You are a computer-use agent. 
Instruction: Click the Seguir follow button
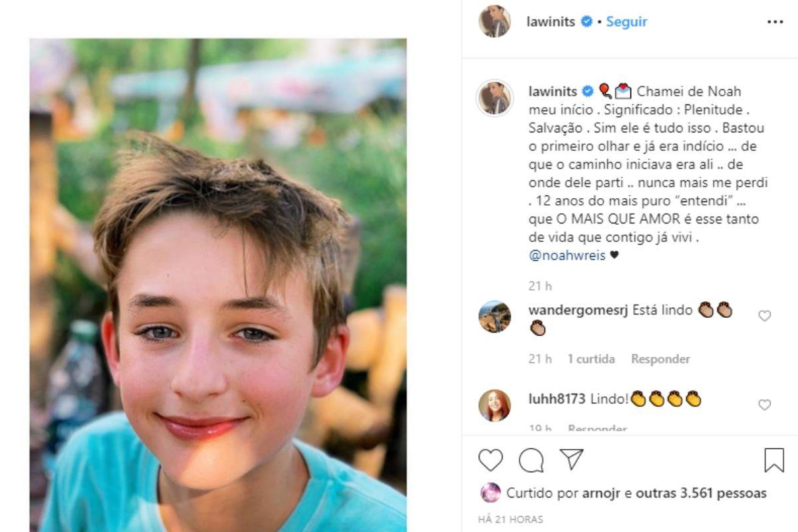pos(626,22)
